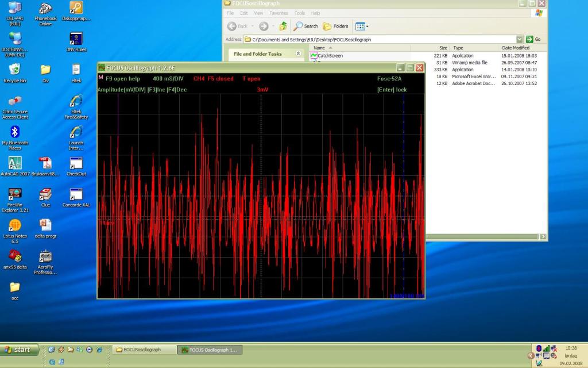The image size is (588, 368).
Task: Open Citrix Secure Access Client desktop icon
Action: point(15,106)
